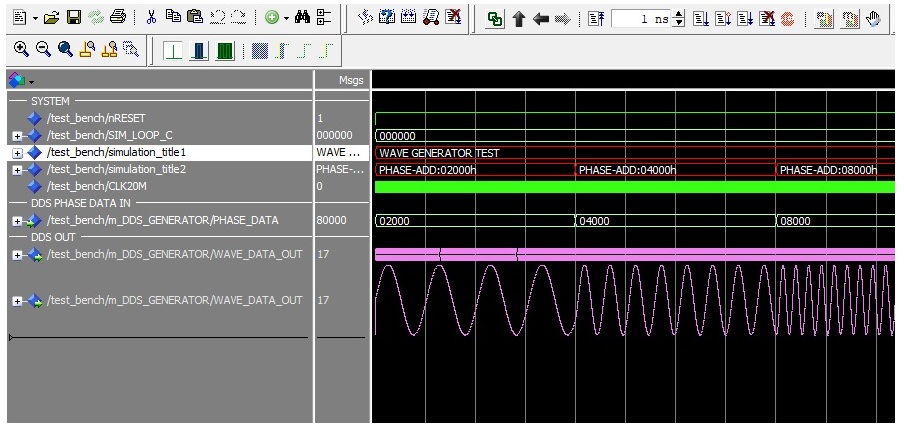The image size is (904, 429).
Task: Click the run length 1 ns field
Action: [641, 18]
